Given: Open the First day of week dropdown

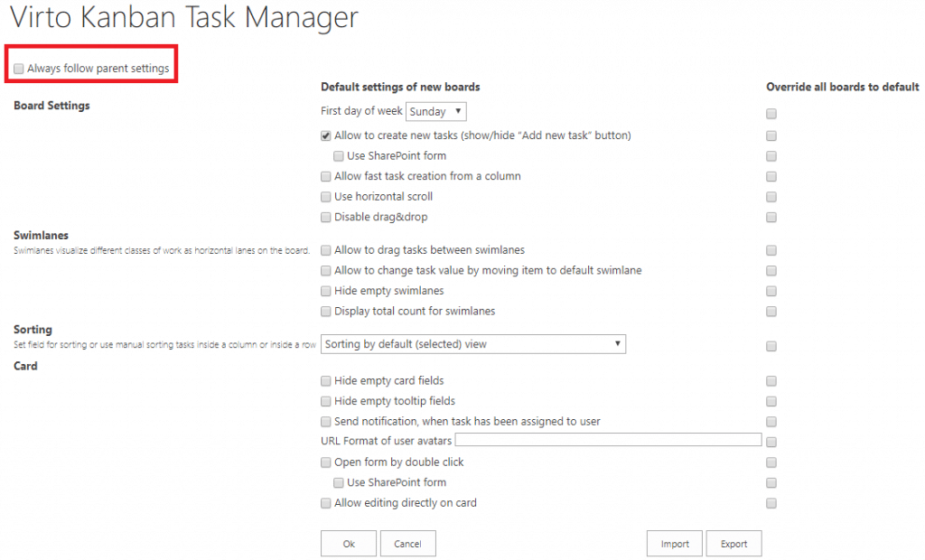Looking at the screenshot, I should (x=436, y=111).
